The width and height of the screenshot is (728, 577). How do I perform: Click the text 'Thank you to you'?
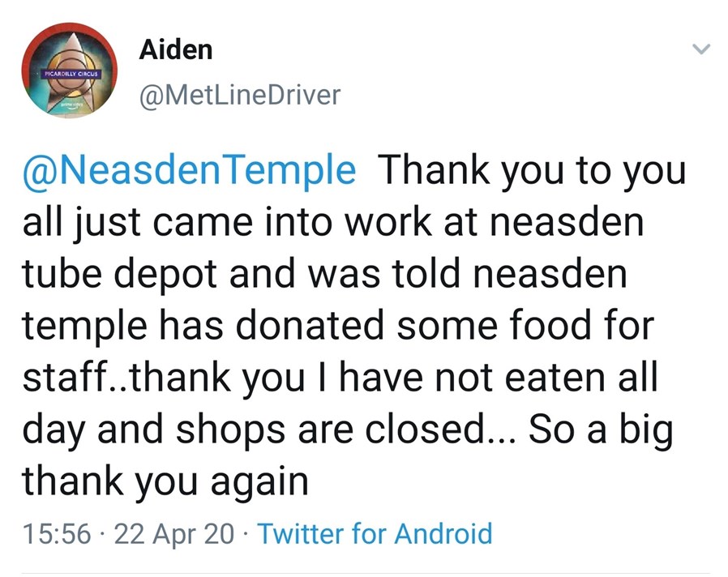(x=532, y=171)
